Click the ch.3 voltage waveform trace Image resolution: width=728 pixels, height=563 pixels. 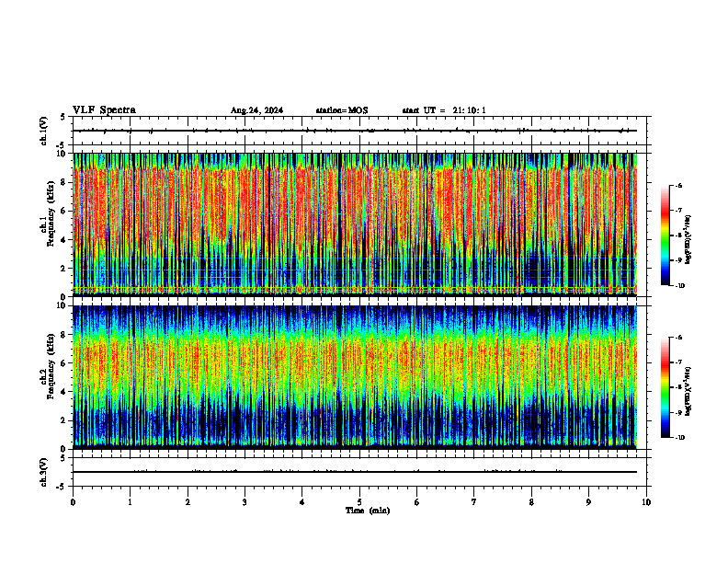point(355,472)
